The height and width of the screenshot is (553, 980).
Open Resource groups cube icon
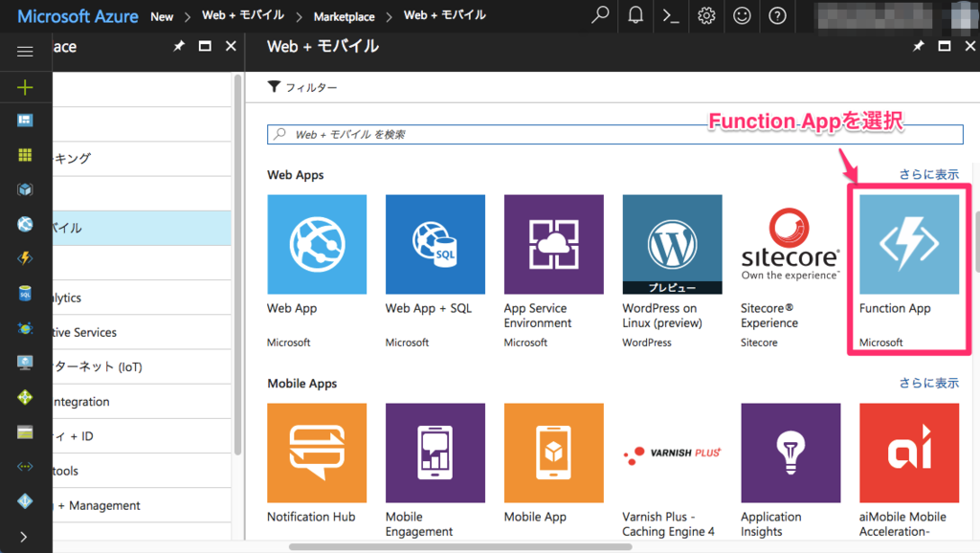coord(25,189)
